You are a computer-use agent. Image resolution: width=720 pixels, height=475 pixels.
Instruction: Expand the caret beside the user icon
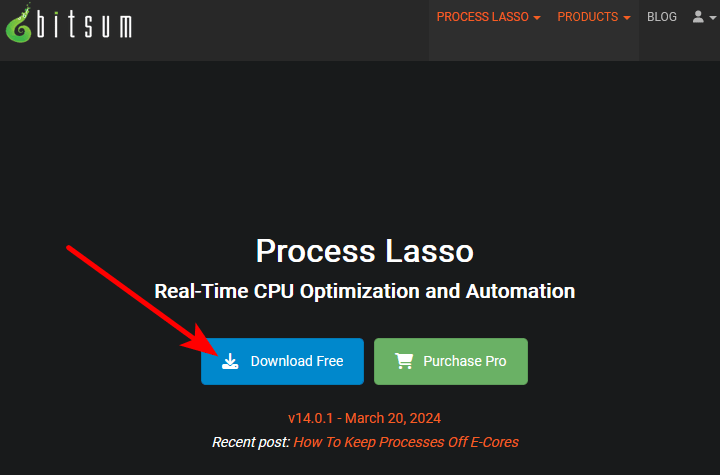click(713, 18)
